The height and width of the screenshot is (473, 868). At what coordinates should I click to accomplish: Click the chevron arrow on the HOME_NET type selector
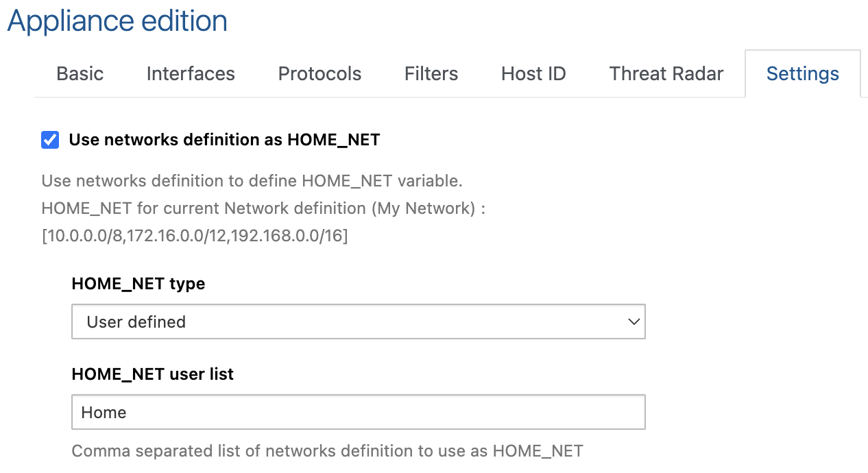(x=634, y=322)
